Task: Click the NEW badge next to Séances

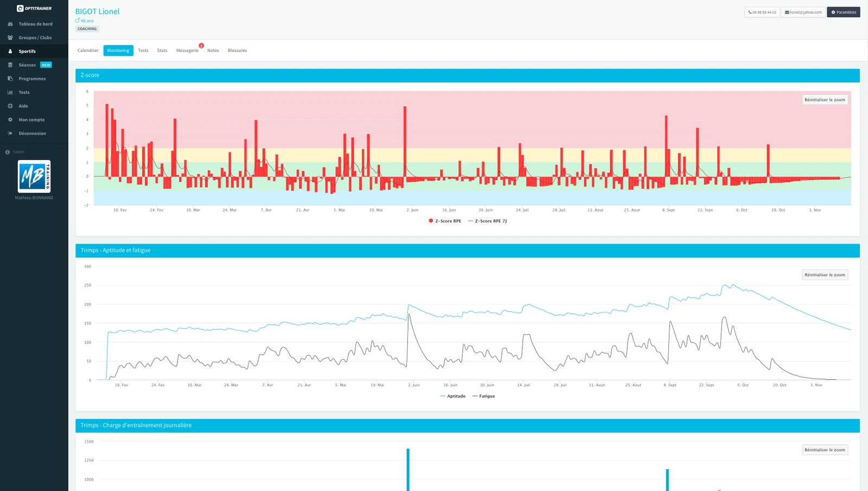Action: 46,65
